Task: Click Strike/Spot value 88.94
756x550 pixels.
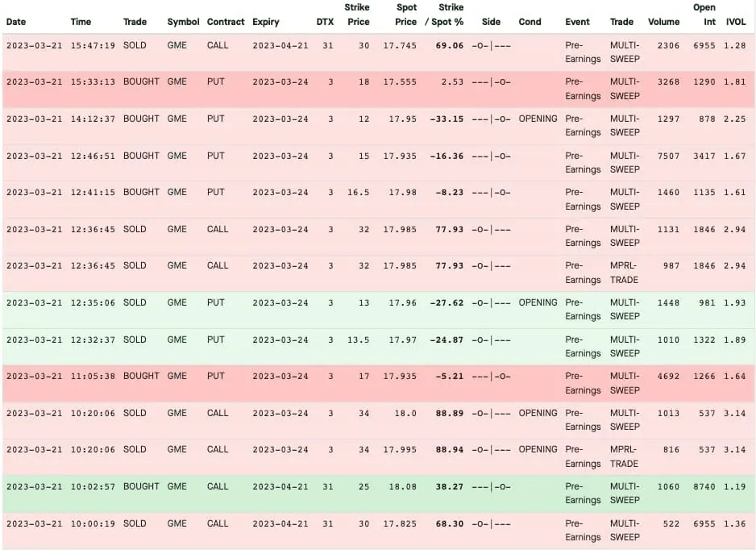Action: (x=450, y=450)
